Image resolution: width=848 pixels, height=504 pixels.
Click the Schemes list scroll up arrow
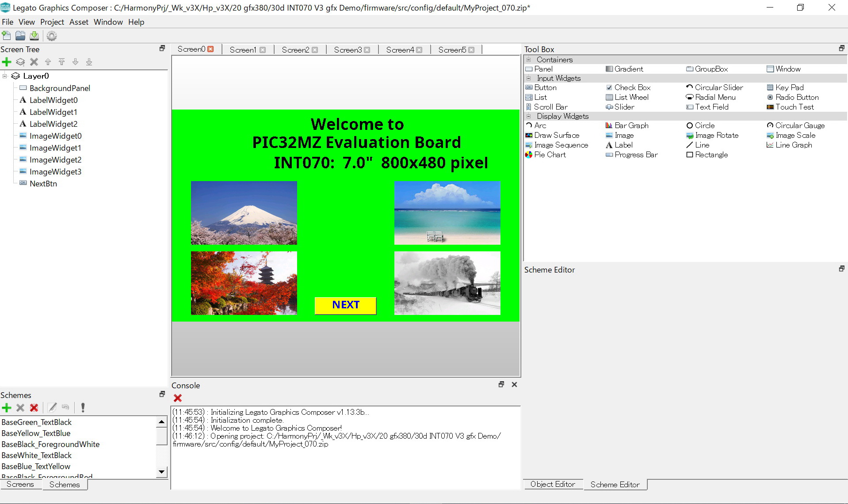(162, 422)
